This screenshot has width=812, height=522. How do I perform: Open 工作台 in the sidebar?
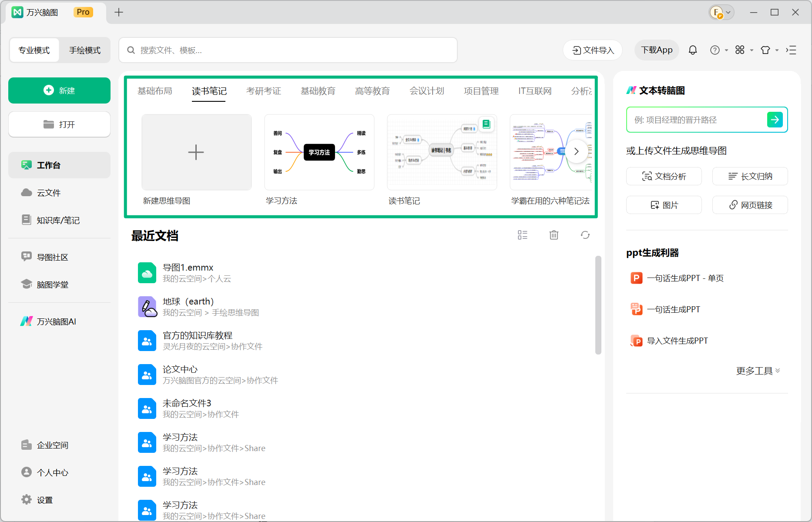tap(59, 165)
